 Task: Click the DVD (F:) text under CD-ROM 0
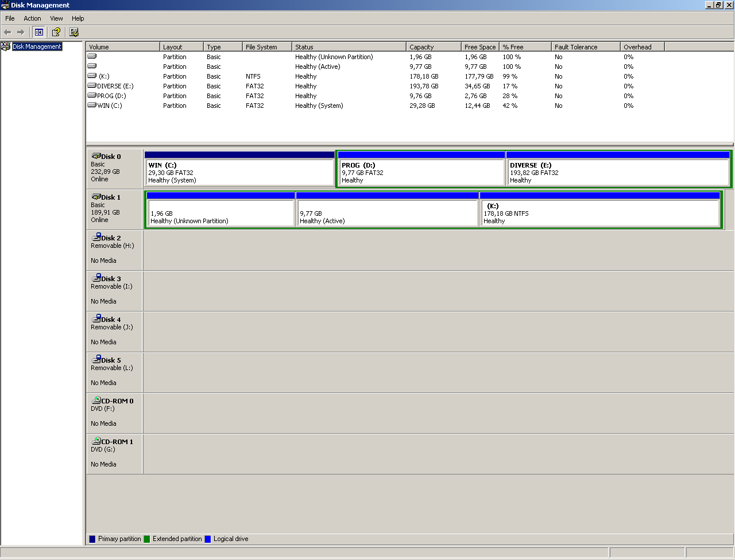(103, 409)
